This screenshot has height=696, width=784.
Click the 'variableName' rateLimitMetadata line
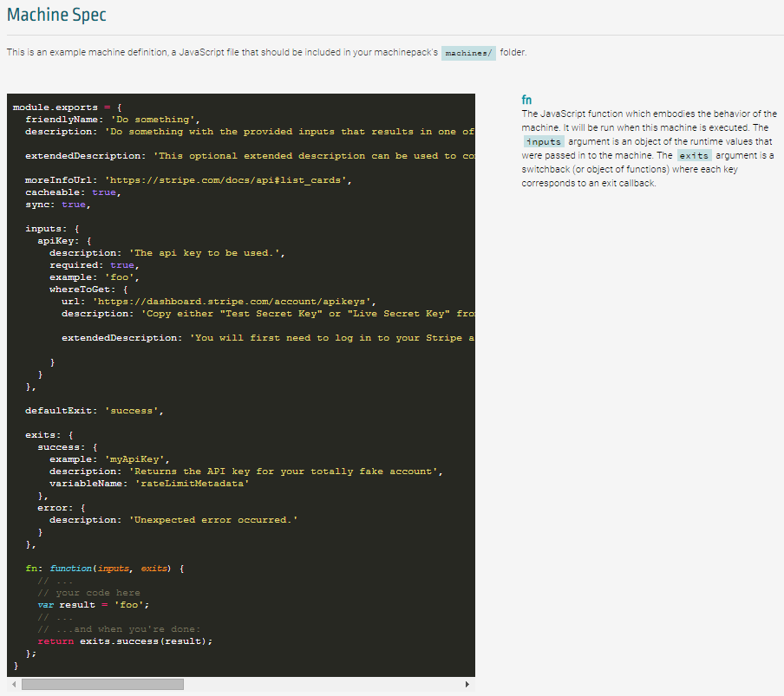[149, 484]
